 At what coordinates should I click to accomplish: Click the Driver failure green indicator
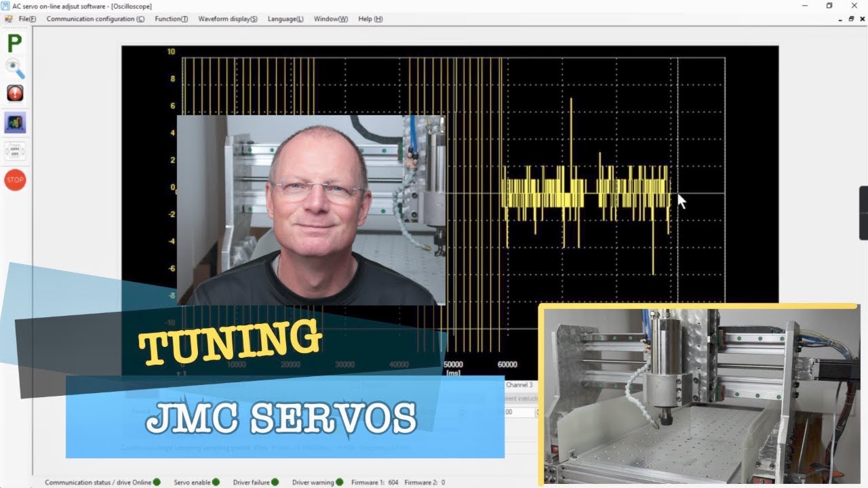(275, 482)
